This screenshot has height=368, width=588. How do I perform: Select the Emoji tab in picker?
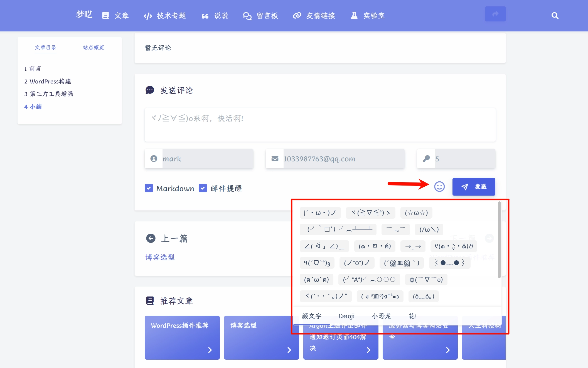[x=346, y=316]
